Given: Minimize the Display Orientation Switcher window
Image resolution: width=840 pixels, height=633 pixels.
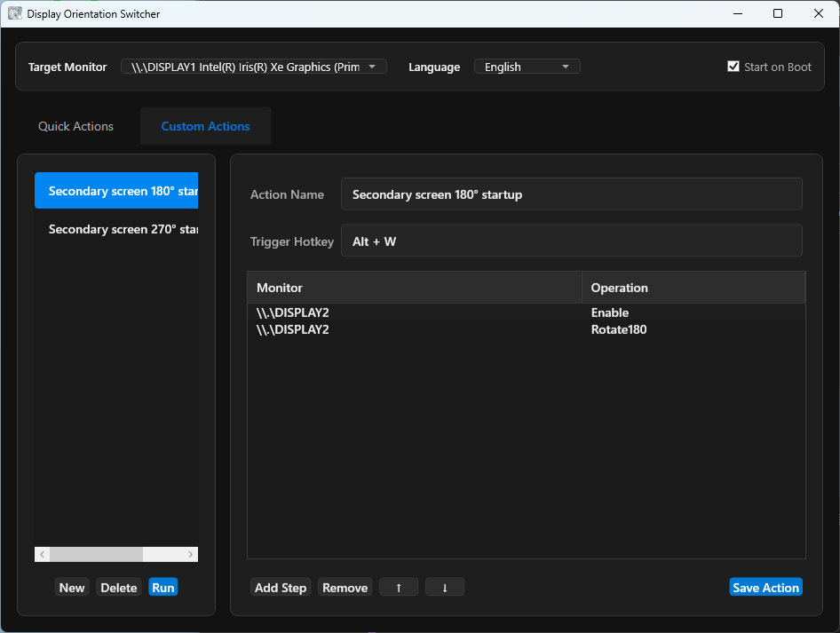Looking at the screenshot, I should coord(738,13).
